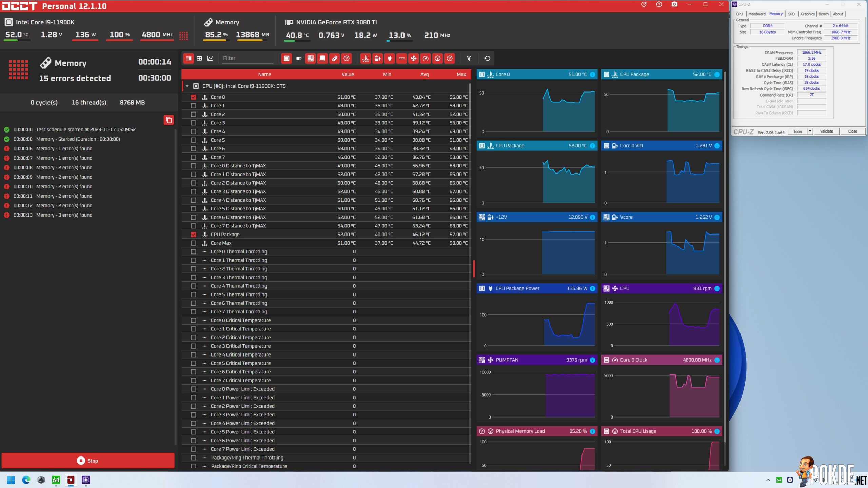Screen dimensions: 868x488
Task: Toggle the unknown sensor type question mark filter
Action: (x=450, y=58)
